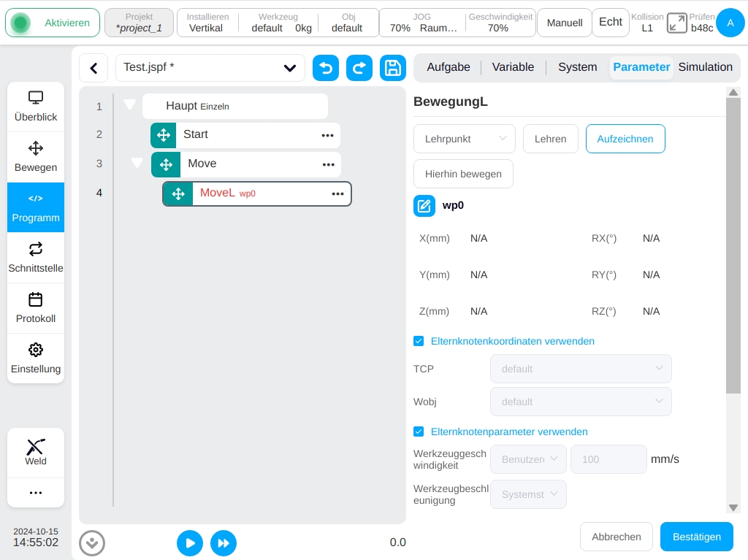
Task: Switch to the Variable tab
Action: pos(513,67)
